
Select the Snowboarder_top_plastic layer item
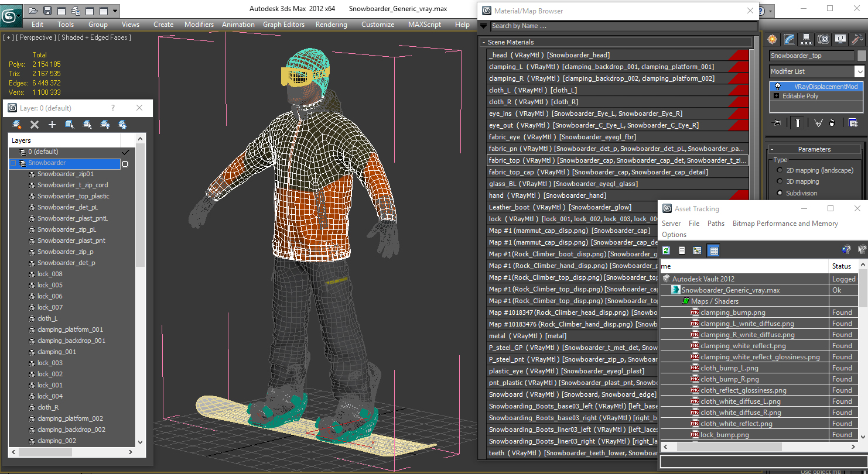coord(73,196)
